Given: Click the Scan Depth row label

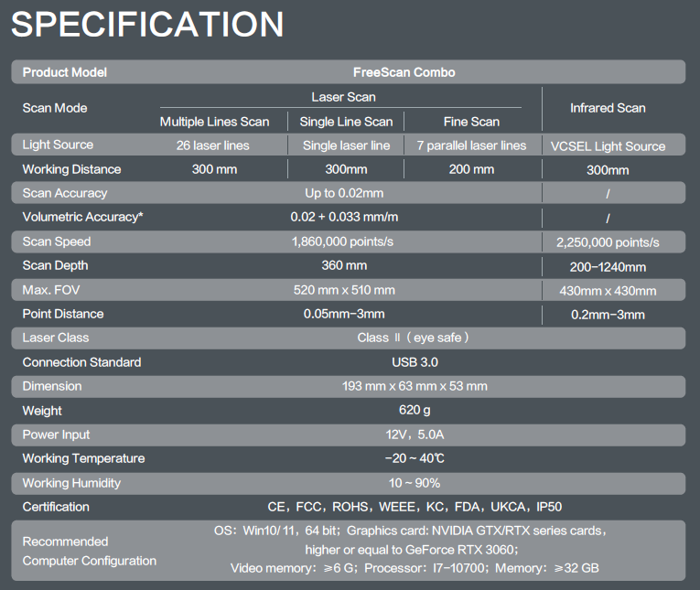Looking at the screenshot, I should tap(55, 265).
